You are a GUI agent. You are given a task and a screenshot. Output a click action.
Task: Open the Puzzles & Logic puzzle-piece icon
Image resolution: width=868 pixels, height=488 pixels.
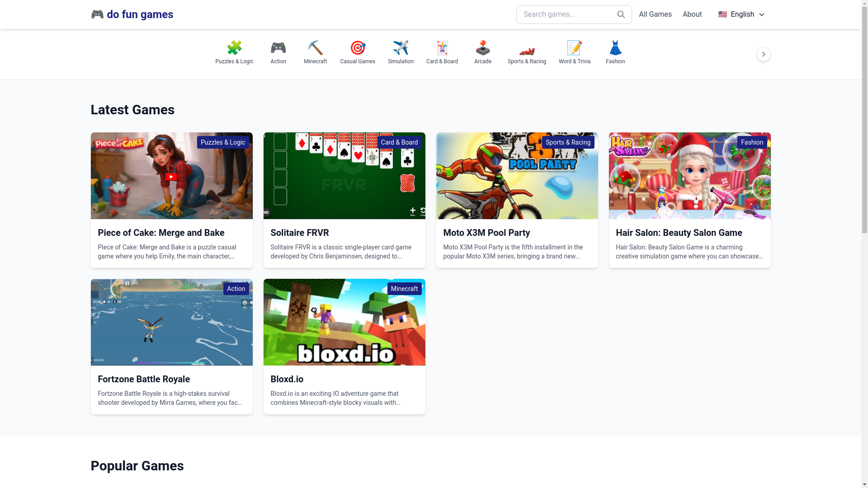pos(234,47)
